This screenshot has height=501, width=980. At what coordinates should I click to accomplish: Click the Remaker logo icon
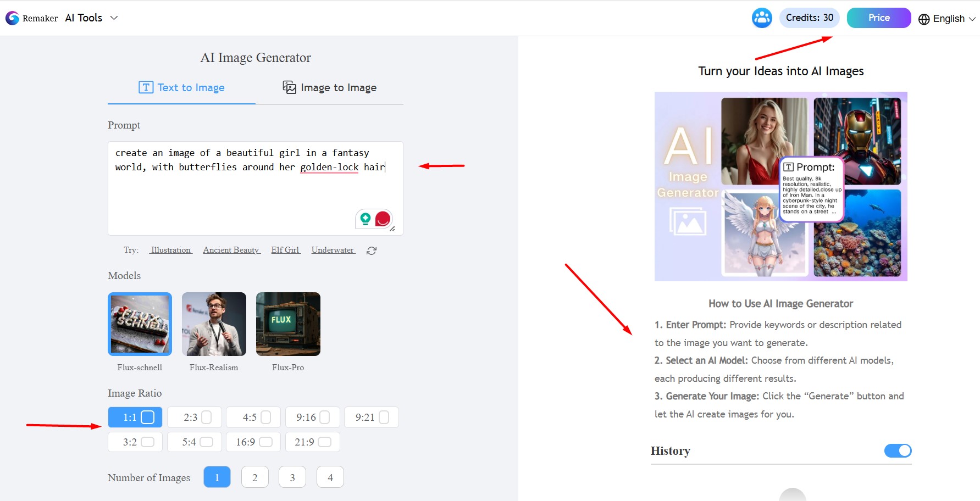pyautogui.click(x=12, y=18)
